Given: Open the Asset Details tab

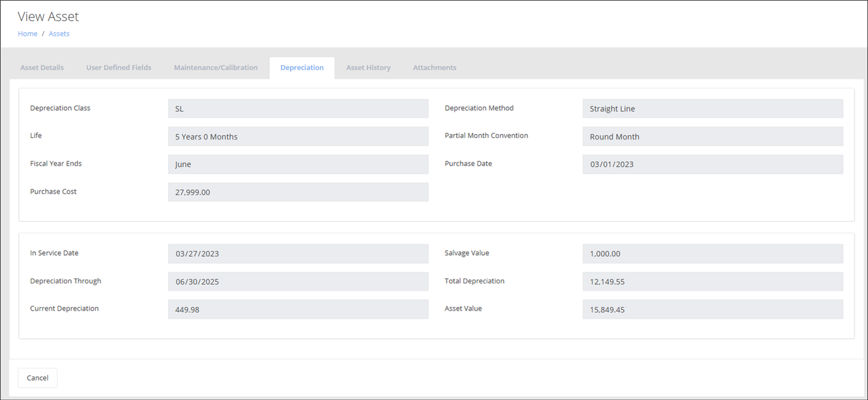Looking at the screenshot, I should click(42, 68).
